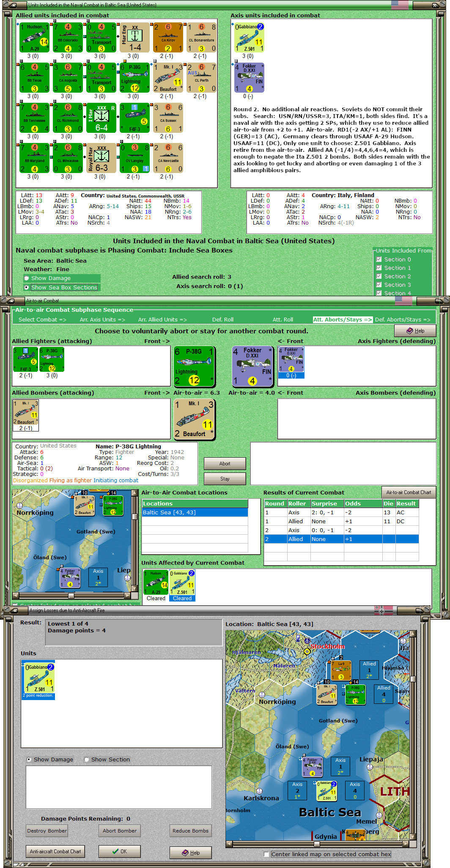Click Abort Bomber button
450x868 pixels.
119,831
